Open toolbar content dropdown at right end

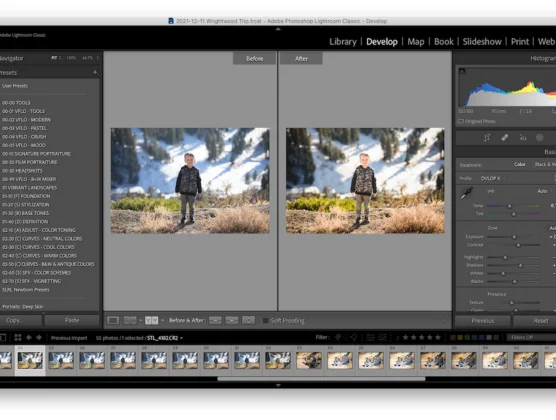[445, 321]
